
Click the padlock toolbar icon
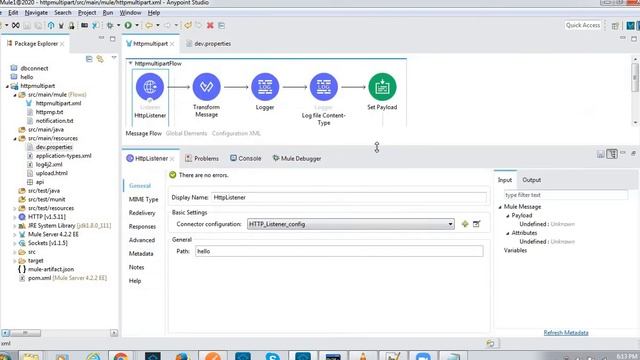click(x=71, y=26)
